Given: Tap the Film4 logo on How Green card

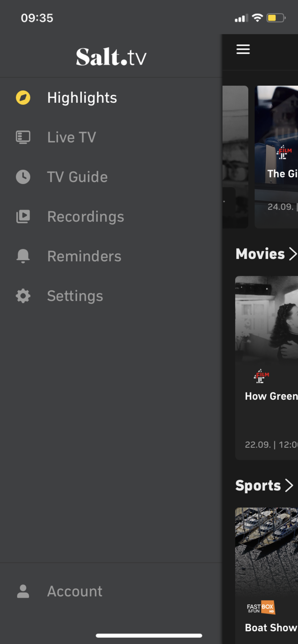Looking at the screenshot, I should [x=262, y=376].
